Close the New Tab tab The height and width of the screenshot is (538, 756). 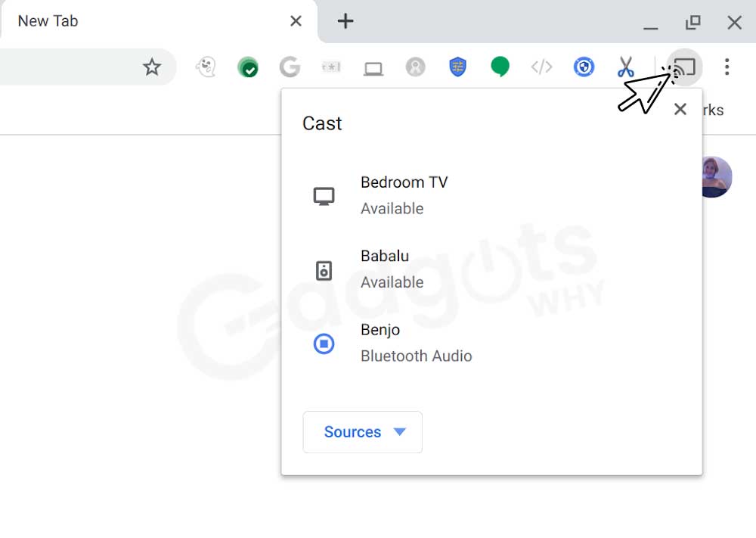pyautogui.click(x=296, y=21)
